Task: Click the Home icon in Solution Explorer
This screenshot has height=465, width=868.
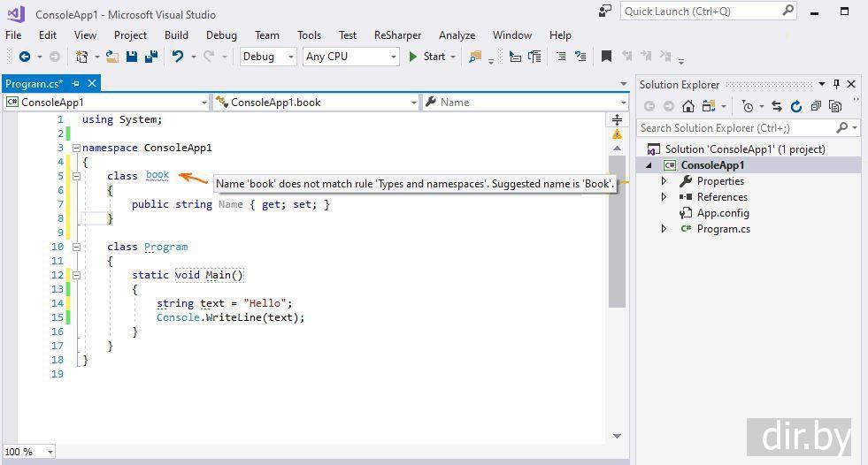Action: (x=687, y=106)
